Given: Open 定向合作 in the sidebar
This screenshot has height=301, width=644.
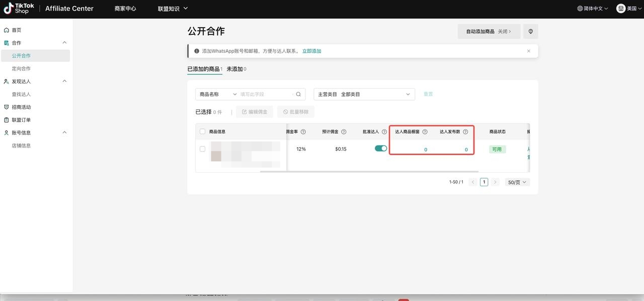Looking at the screenshot, I should tap(21, 68).
